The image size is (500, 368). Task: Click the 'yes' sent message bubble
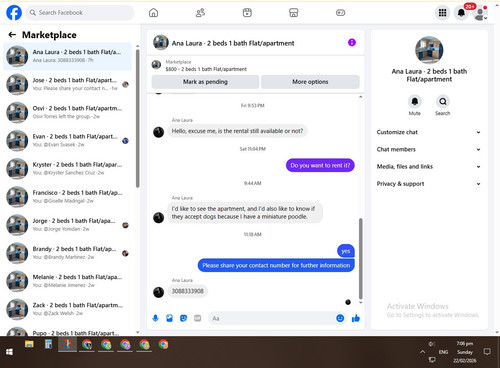pos(346,251)
